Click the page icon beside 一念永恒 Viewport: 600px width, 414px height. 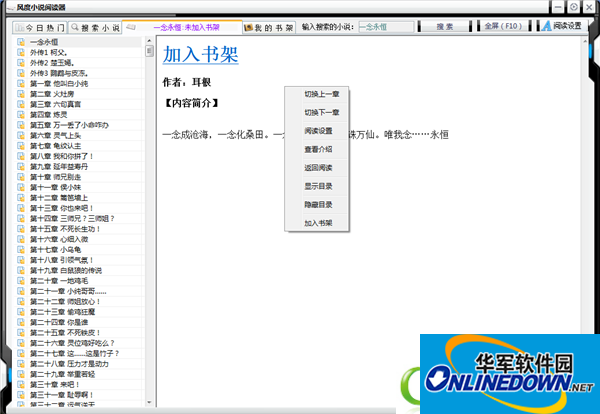pyautogui.click(x=21, y=42)
